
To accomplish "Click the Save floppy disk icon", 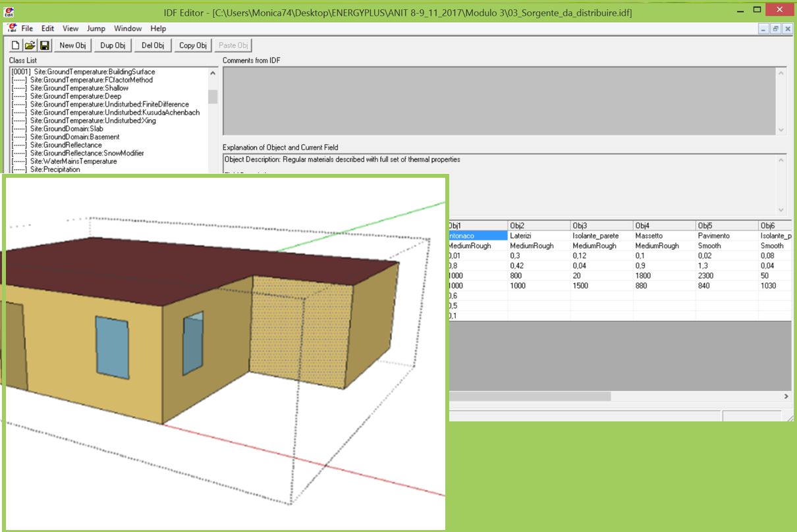I will pyautogui.click(x=45, y=45).
